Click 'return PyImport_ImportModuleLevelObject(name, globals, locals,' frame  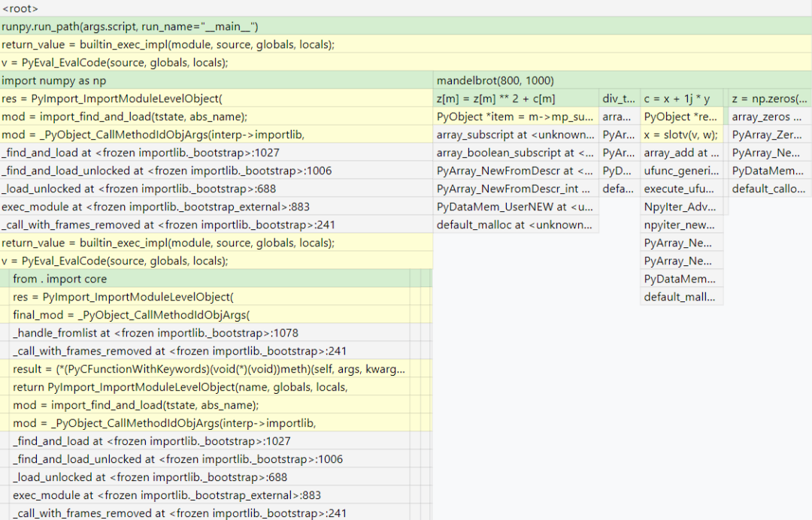pos(209,387)
